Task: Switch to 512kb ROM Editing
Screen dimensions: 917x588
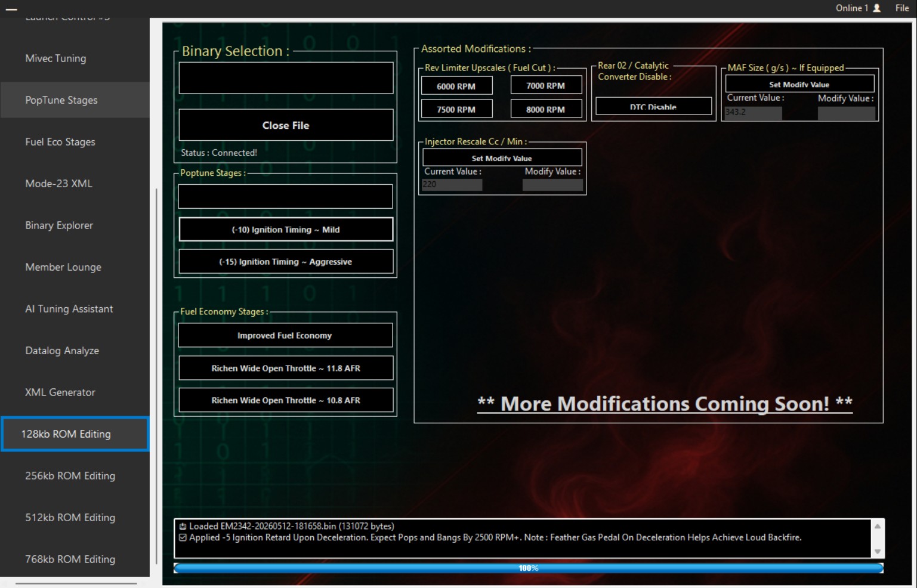Action: pyautogui.click(x=75, y=518)
